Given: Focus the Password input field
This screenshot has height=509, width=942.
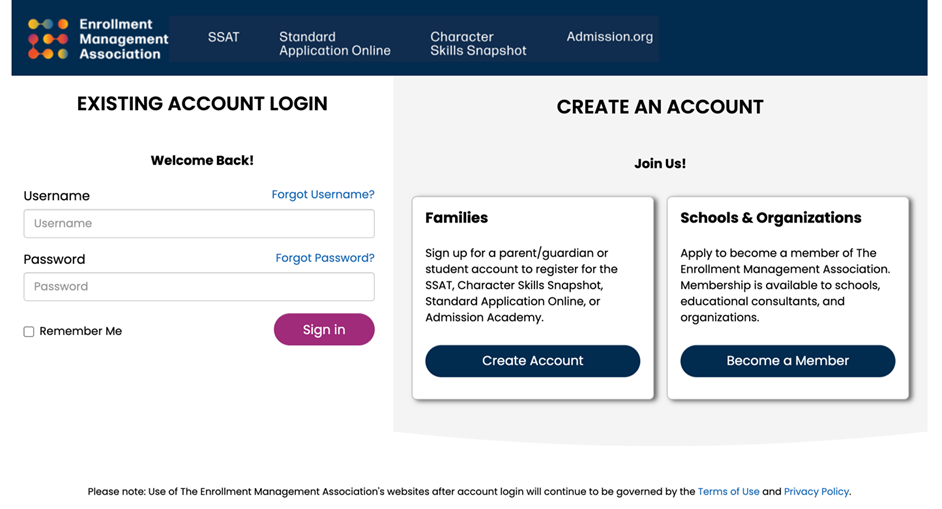Looking at the screenshot, I should (x=199, y=287).
